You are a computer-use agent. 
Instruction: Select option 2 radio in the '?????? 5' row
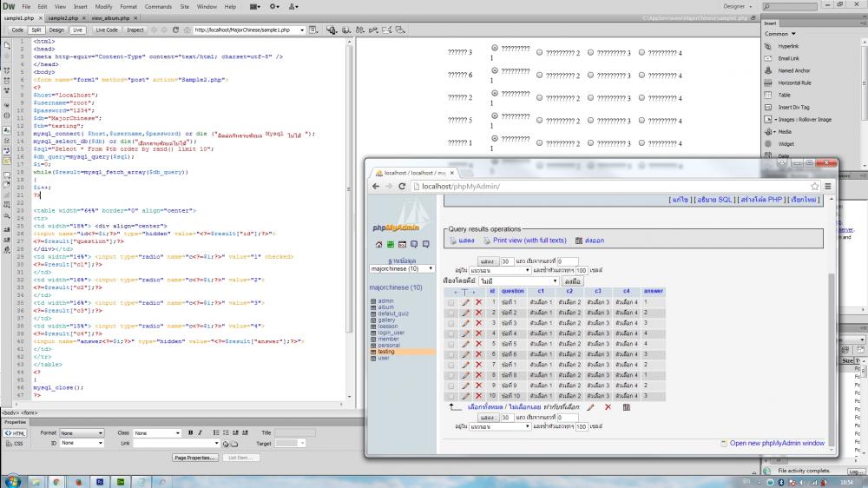539,120
